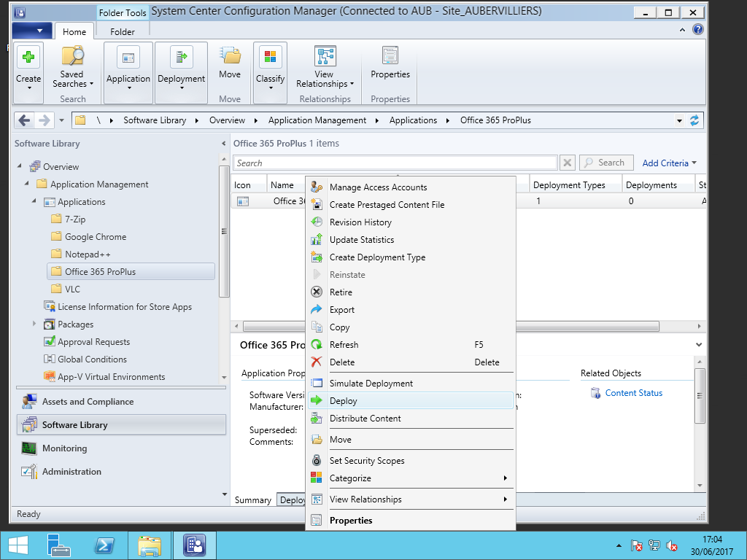
Task: Click the Update Statistics menu entry
Action: tap(411, 240)
